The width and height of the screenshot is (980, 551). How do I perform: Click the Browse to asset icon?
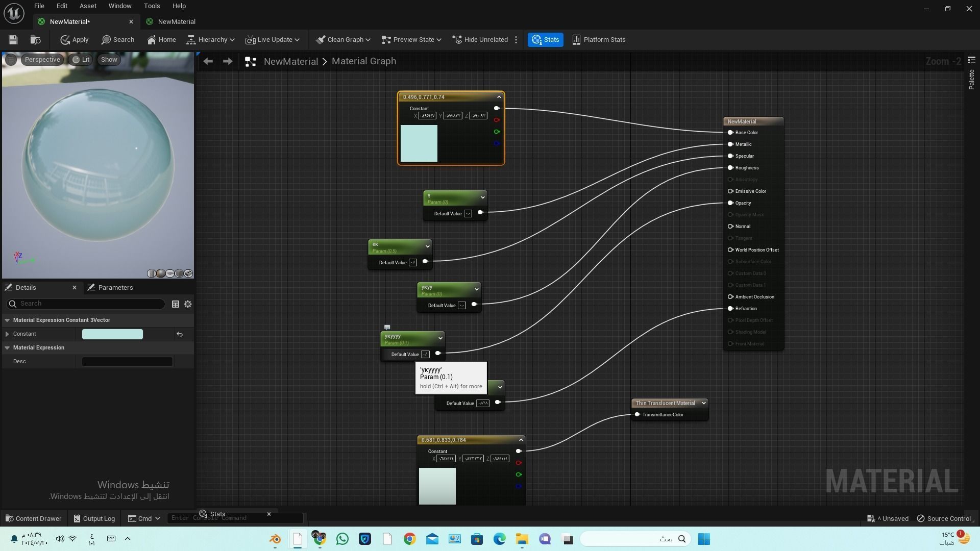pyautogui.click(x=35, y=40)
